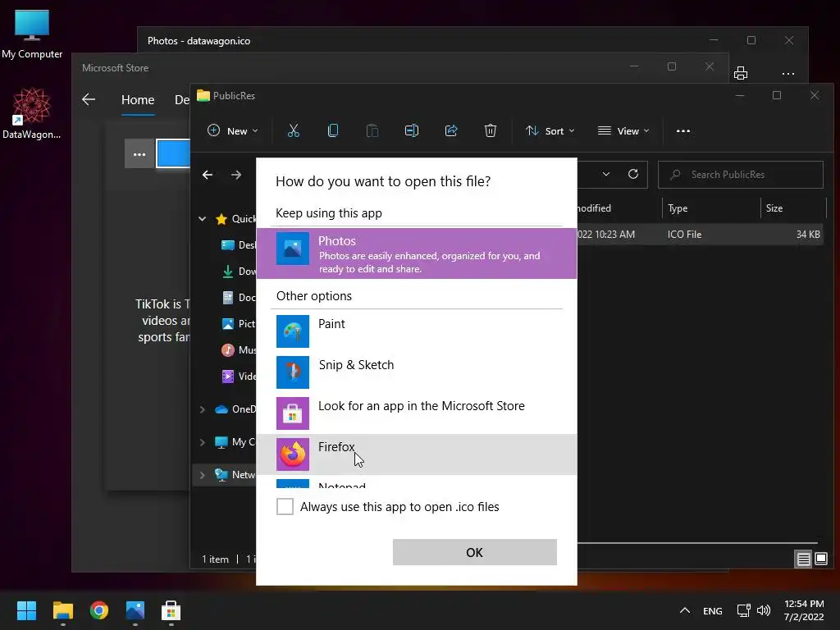This screenshot has height=630, width=840.
Task: Click the Refresh icon beside the address bar
Action: [633, 174]
